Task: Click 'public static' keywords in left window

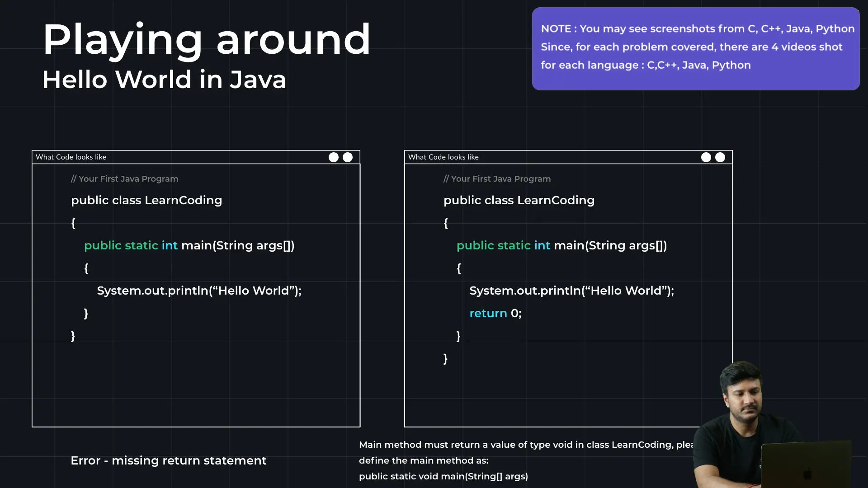Action: 121,245
